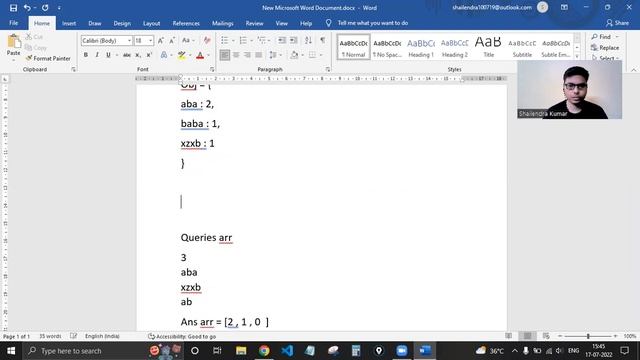
Task: Open Text Effects and Typography
Action: pos(164,55)
